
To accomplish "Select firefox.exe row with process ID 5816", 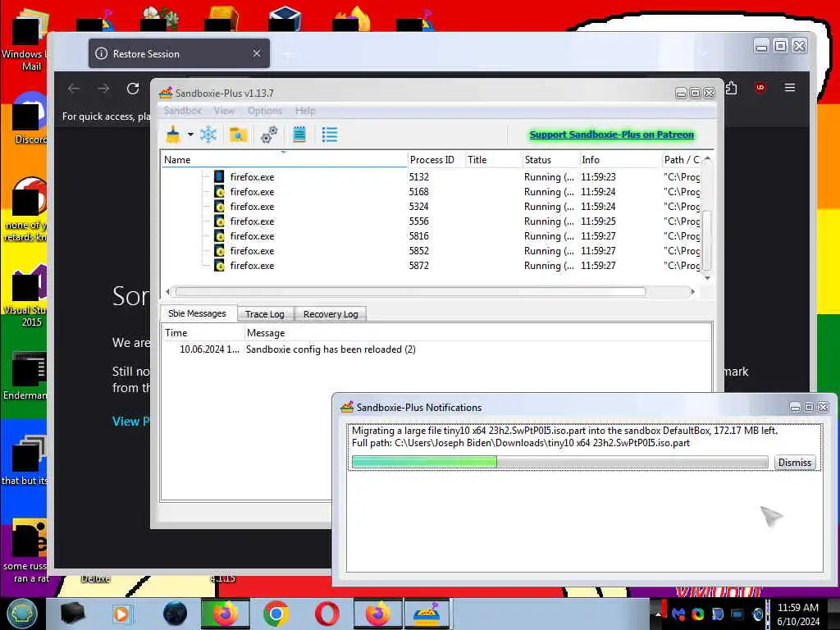I will coord(431,235).
